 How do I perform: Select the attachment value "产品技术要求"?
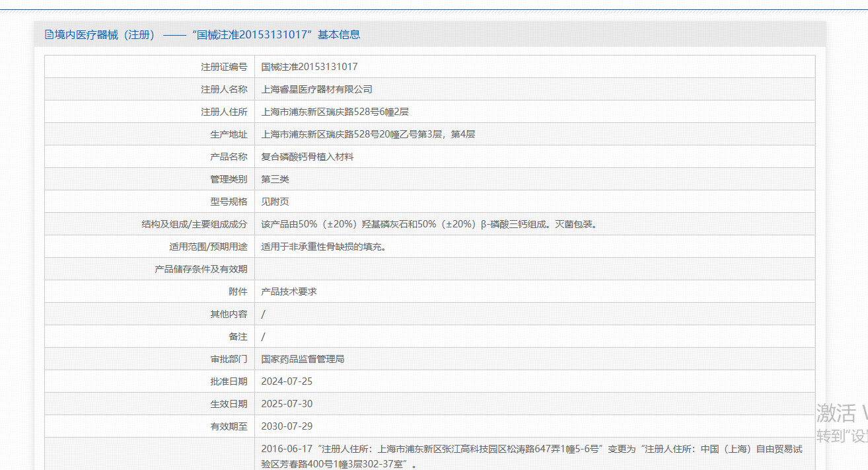[x=288, y=291]
